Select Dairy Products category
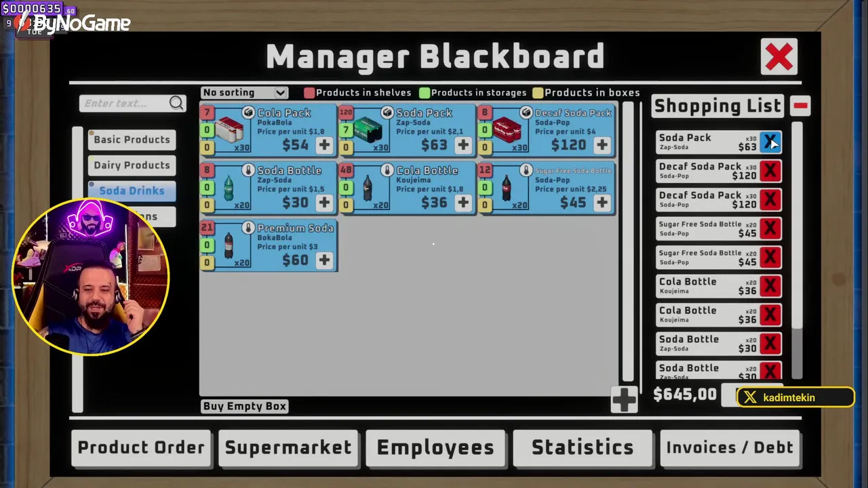The image size is (868, 488). 132,165
